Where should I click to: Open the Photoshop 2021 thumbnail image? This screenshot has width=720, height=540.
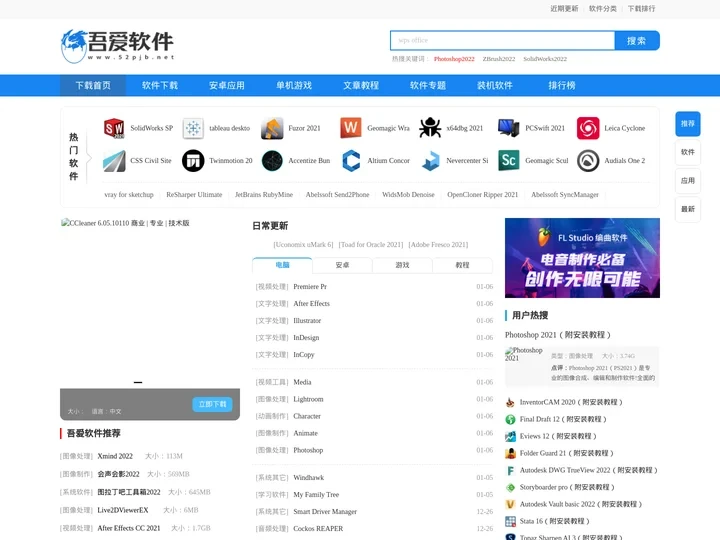tap(524, 354)
